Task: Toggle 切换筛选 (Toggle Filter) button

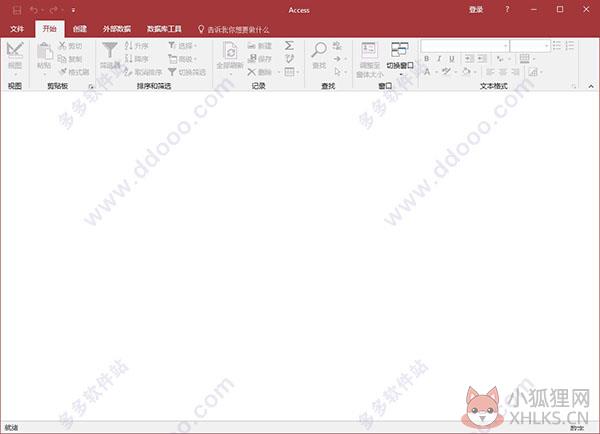Action: [187, 72]
